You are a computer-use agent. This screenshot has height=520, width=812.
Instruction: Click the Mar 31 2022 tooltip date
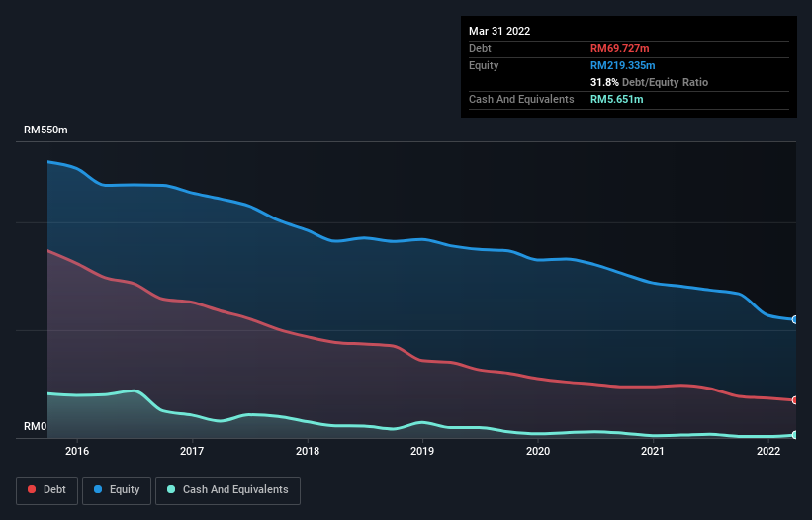pyautogui.click(x=499, y=31)
